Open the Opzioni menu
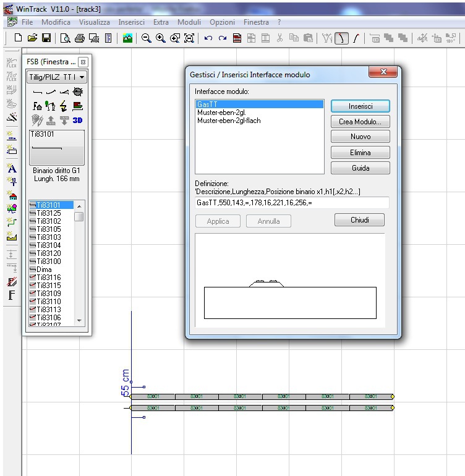The width and height of the screenshot is (465, 476). coord(223,22)
